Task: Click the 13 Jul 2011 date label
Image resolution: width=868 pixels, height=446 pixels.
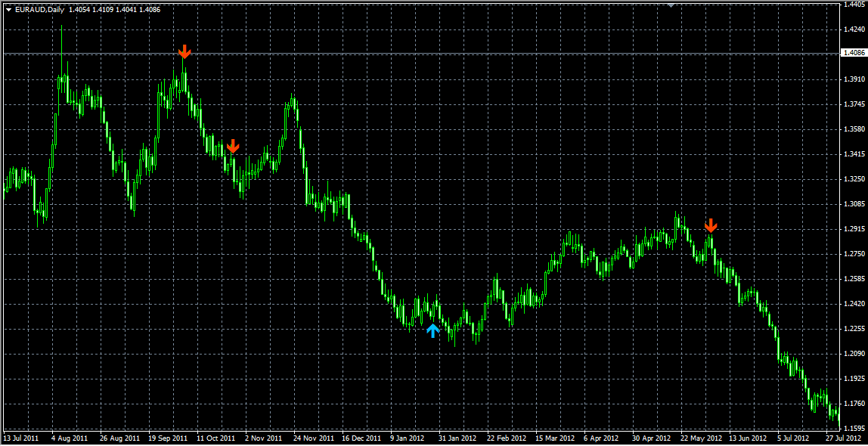Action: tap(22, 438)
